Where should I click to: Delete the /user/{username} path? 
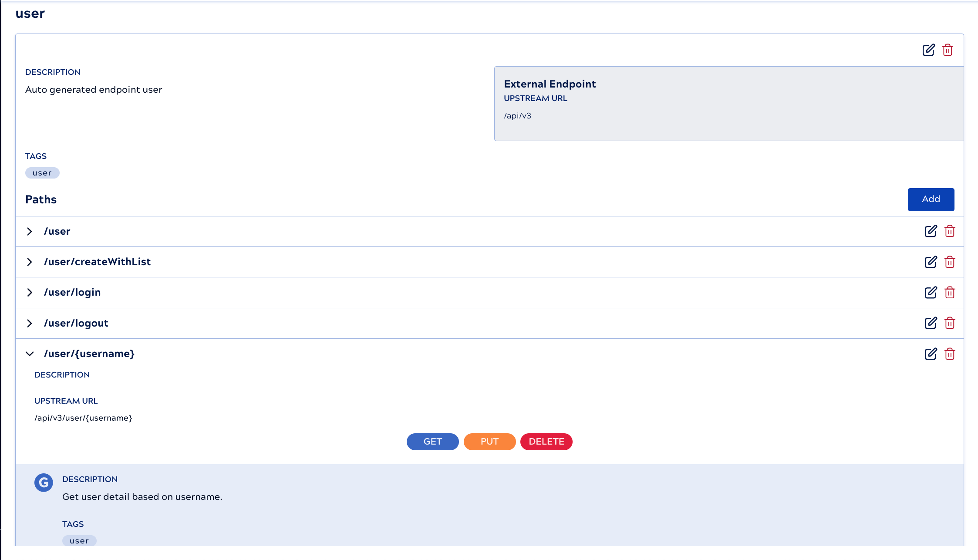tap(950, 354)
